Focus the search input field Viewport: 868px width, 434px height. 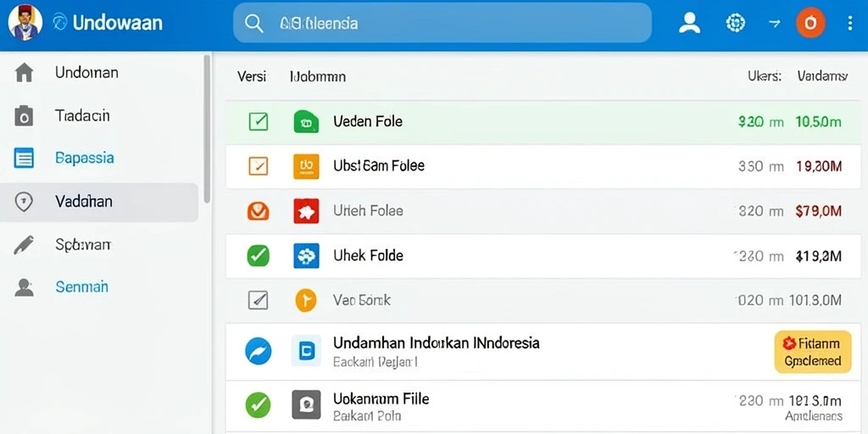point(442,23)
